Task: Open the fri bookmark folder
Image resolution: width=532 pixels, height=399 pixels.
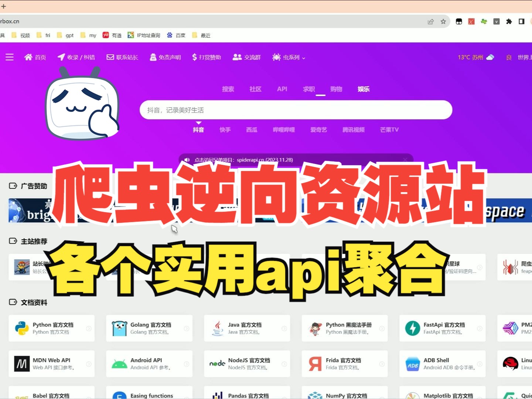Action: [x=44, y=35]
